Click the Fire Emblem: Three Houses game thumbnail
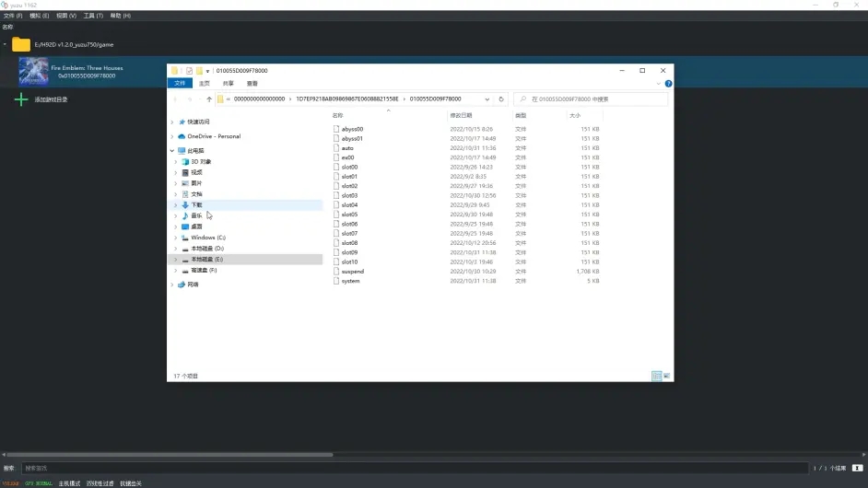Screen dimensions: 868x488 point(34,72)
